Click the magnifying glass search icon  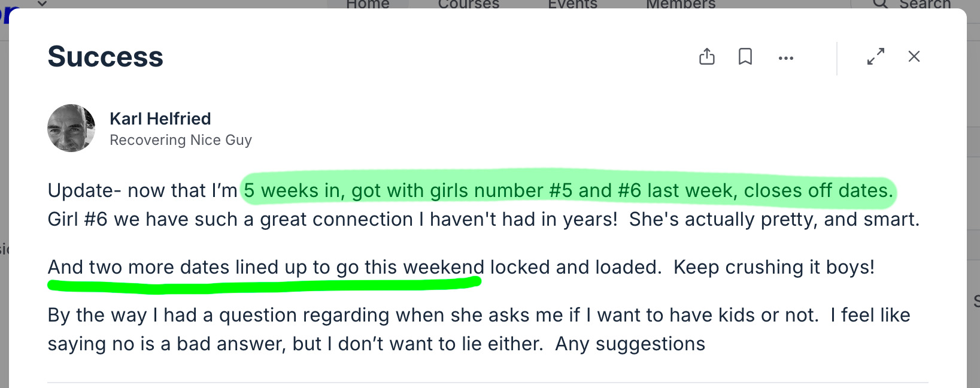[880, 4]
